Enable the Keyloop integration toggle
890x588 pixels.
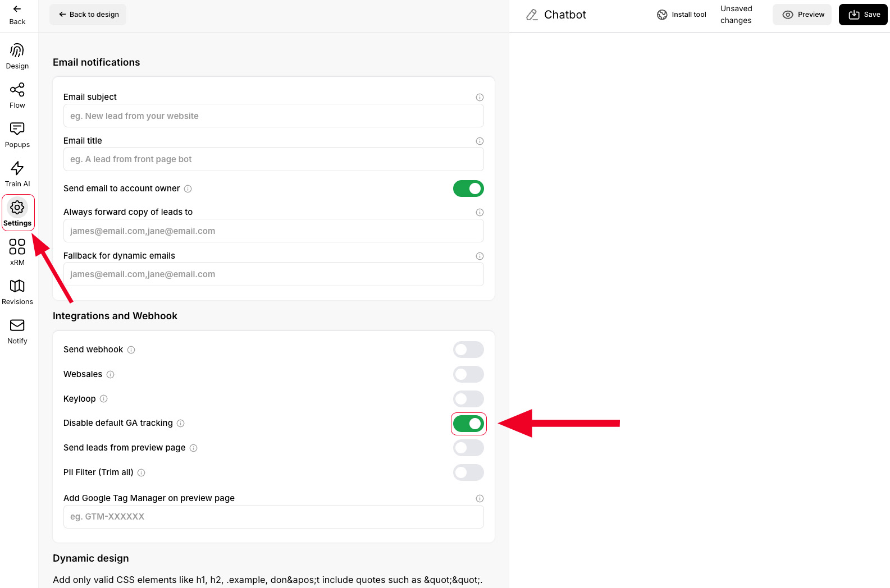[468, 399]
